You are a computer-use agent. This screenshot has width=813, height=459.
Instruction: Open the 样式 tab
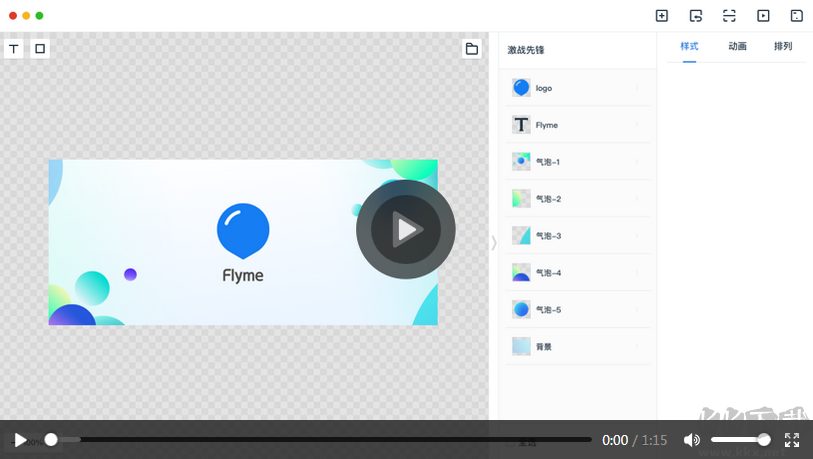(x=689, y=46)
